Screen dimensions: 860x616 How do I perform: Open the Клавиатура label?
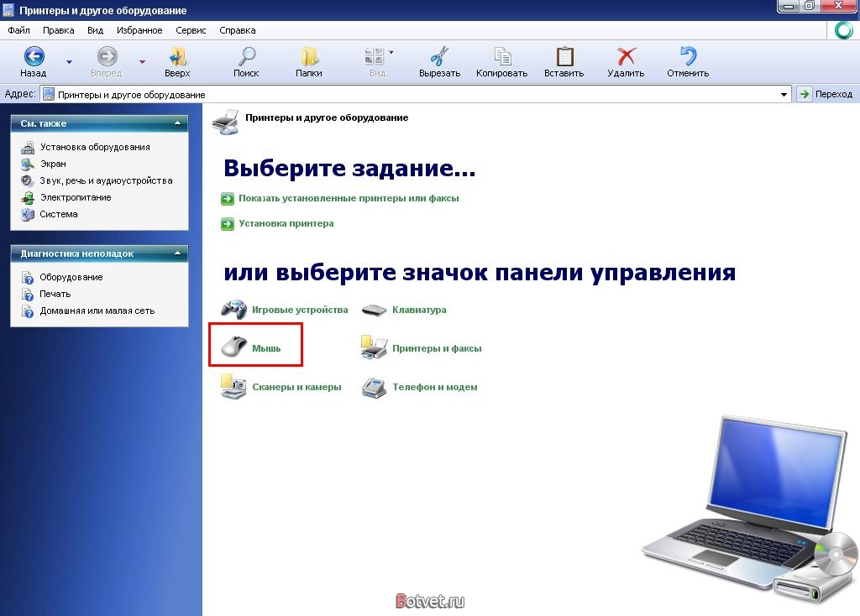click(419, 310)
